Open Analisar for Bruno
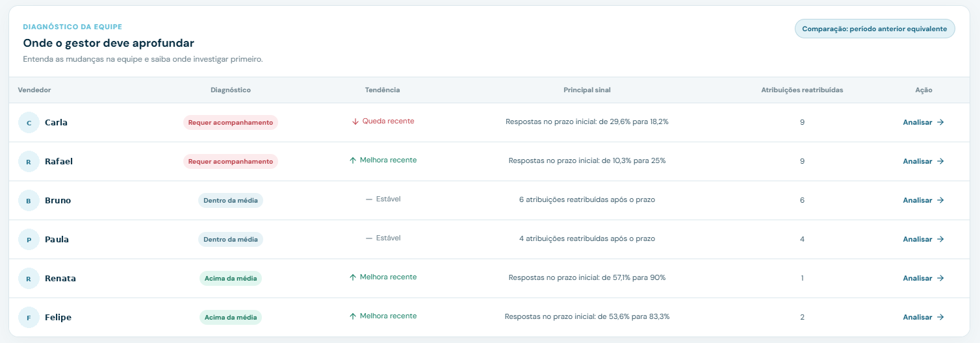Viewport: 980px width, 343px height. pos(923,200)
